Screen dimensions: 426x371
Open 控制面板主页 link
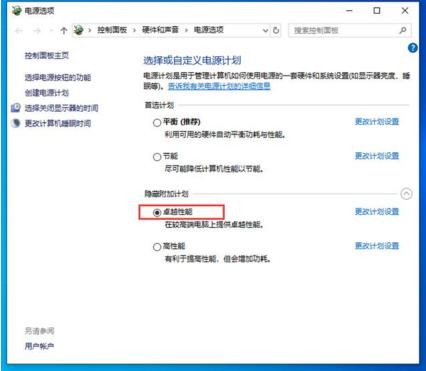click(x=47, y=55)
